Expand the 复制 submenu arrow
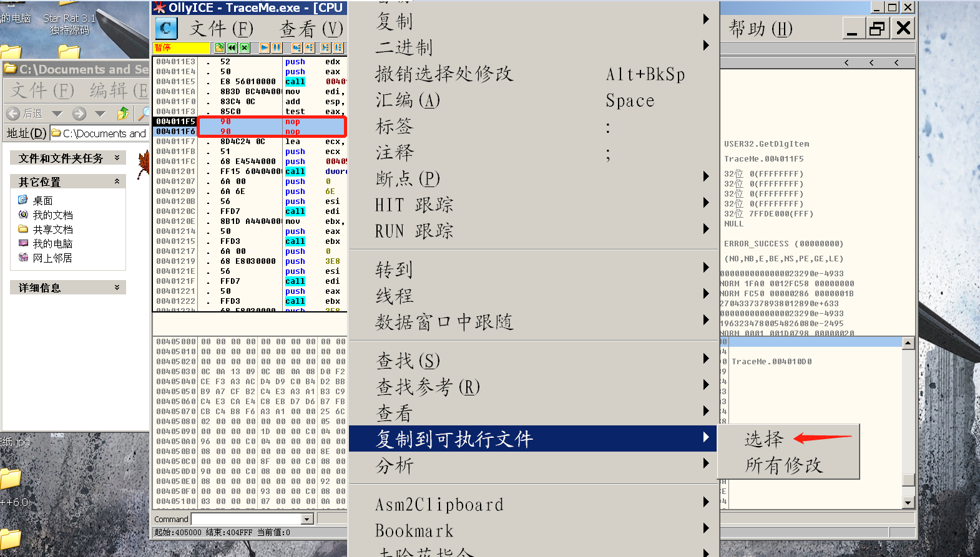Image resolution: width=980 pixels, height=557 pixels. pyautogui.click(x=706, y=19)
